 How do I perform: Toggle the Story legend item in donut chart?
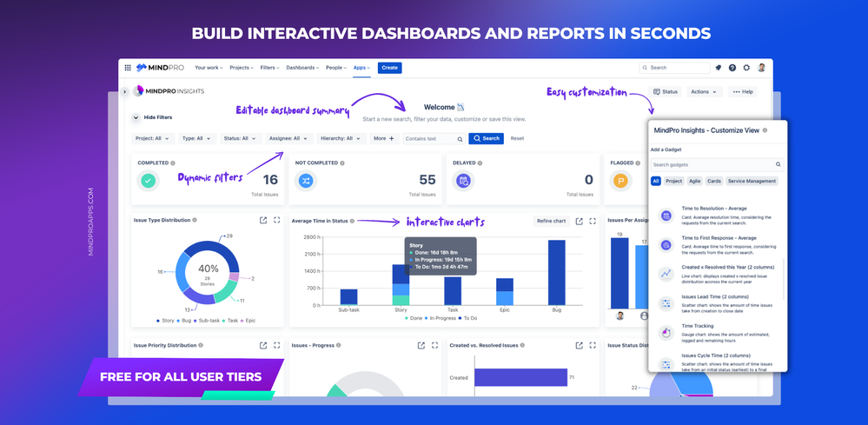click(166, 321)
